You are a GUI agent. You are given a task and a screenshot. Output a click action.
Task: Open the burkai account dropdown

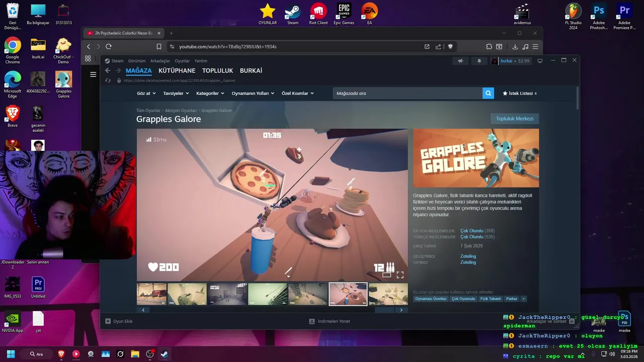510,61
